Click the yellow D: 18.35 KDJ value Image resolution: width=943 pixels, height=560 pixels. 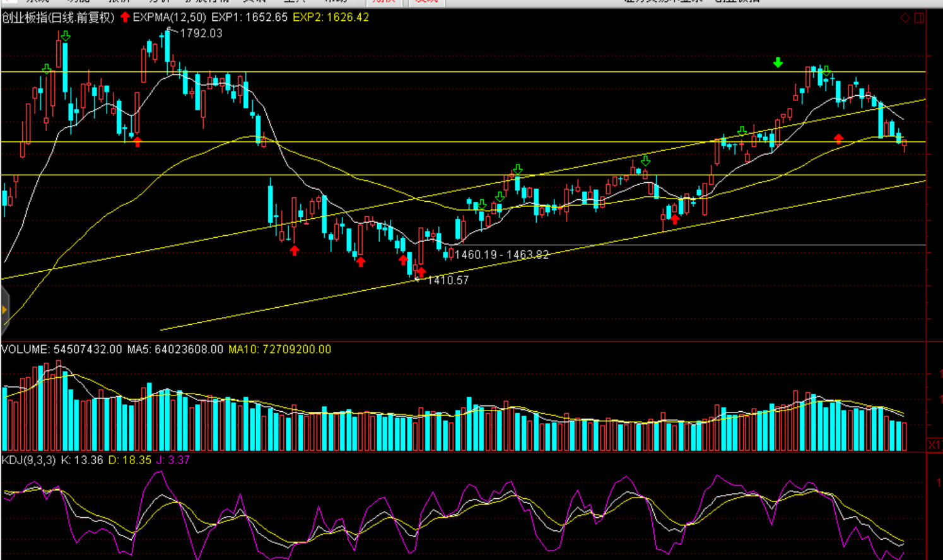click(x=130, y=460)
